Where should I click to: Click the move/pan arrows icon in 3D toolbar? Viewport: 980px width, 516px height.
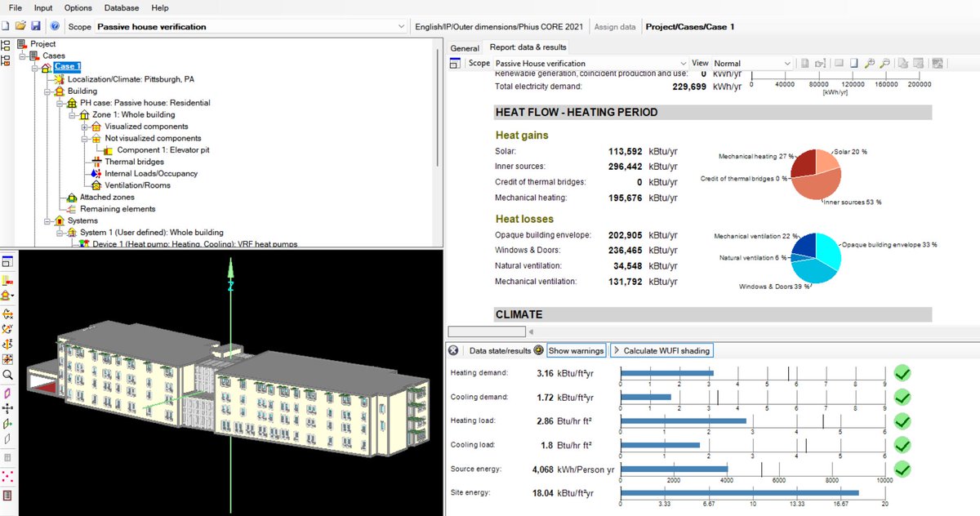pyautogui.click(x=7, y=408)
